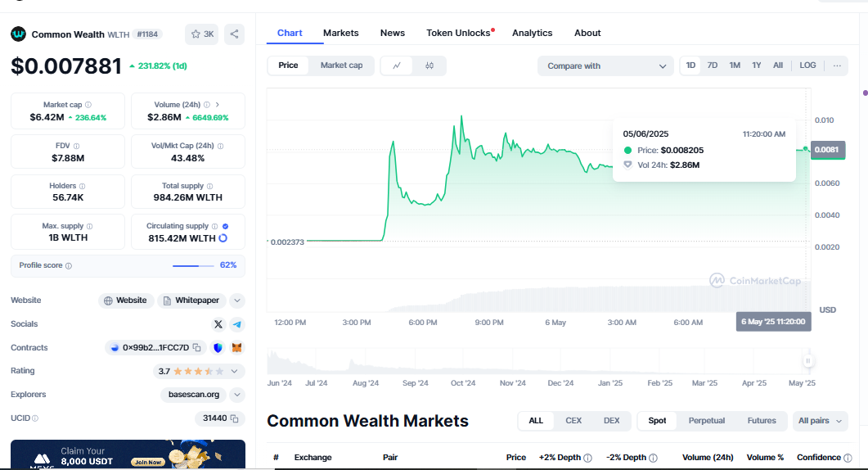Toggle LOG scale on chart
Image resolution: width=868 pixels, height=470 pixels.
point(807,66)
